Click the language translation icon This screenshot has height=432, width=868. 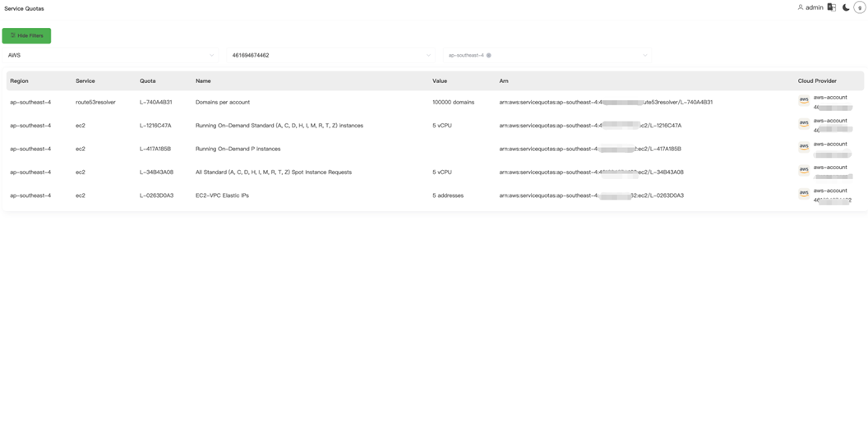tap(832, 7)
